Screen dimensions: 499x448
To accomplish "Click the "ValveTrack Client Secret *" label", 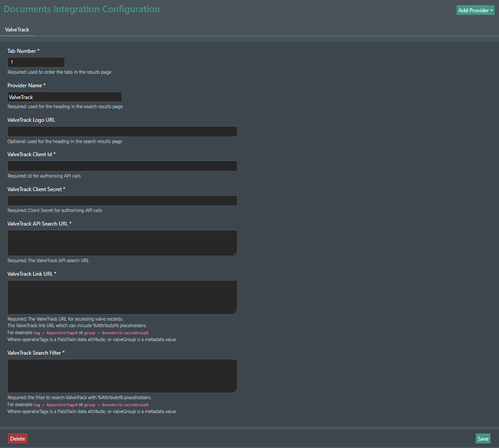I will tap(36, 189).
